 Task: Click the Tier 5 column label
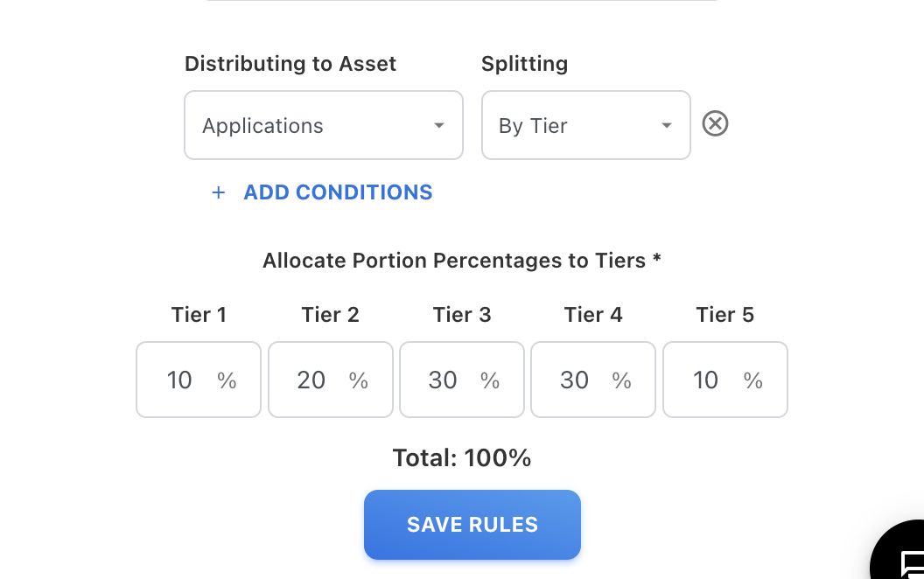(x=724, y=315)
